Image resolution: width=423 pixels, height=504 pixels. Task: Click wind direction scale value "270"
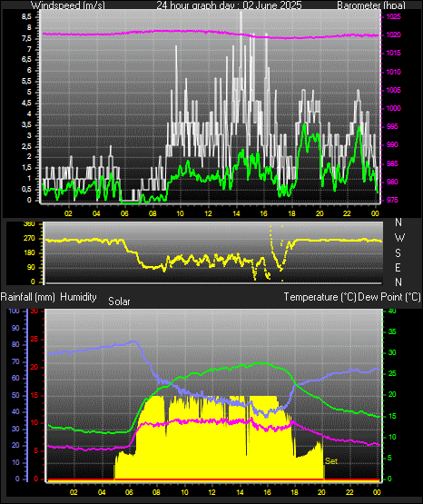pyautogui.click(x=29, y=239)
